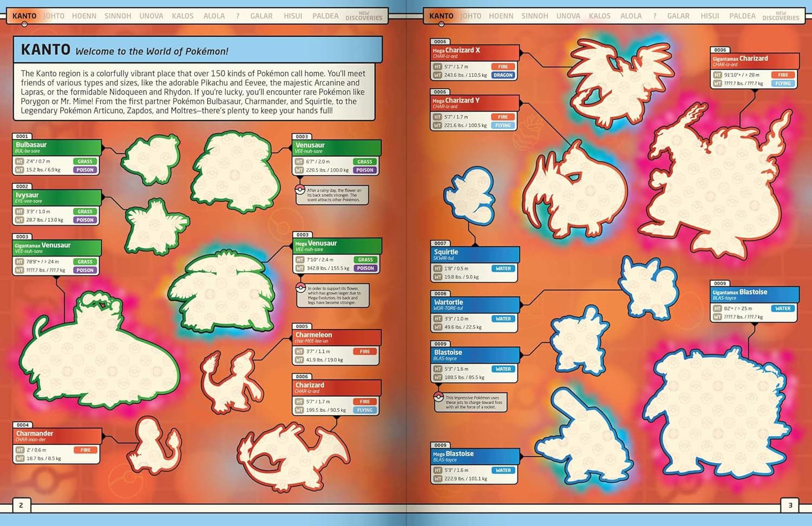Click Mega Venusaur's weight "342.8 lbs. / 155.5 kg"
Image resolution: width=812 pixels, height=526 pixels.
pyautogui.click(x=328, y=268)
